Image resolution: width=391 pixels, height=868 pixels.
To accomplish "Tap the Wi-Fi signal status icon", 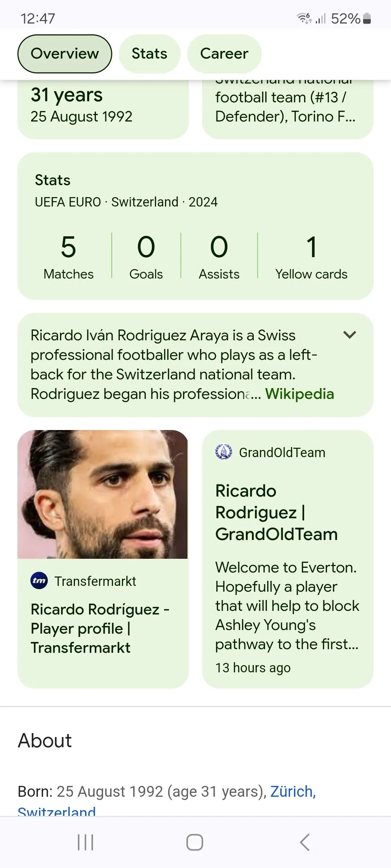I will point(304,18).
